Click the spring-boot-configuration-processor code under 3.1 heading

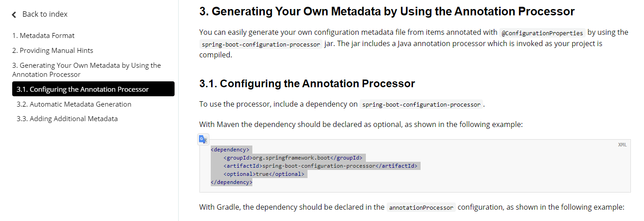point(421,104)
